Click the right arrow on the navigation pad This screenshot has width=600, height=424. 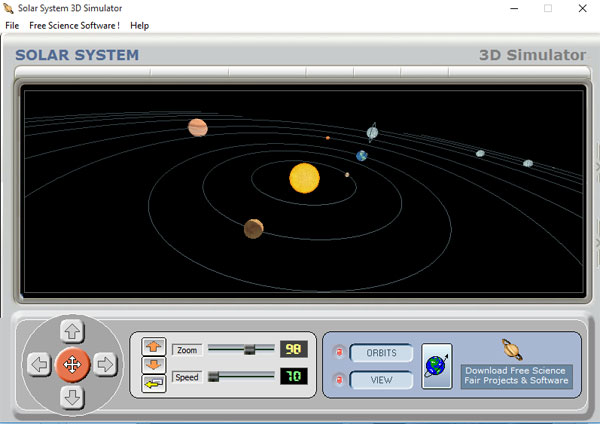(x=105, y=364)
